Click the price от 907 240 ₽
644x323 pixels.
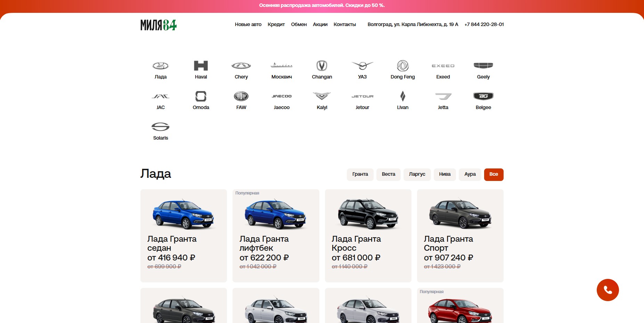pyautogui.click(x=448, y=258)
